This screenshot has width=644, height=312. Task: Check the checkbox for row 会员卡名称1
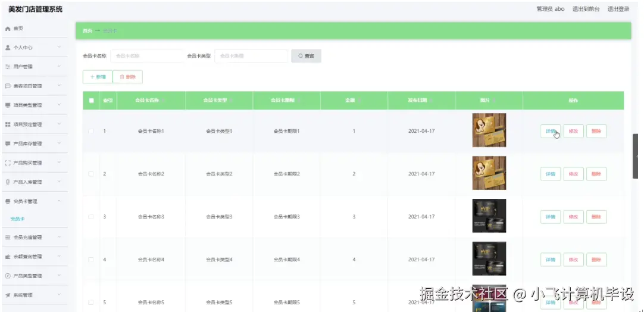[91, 131]
